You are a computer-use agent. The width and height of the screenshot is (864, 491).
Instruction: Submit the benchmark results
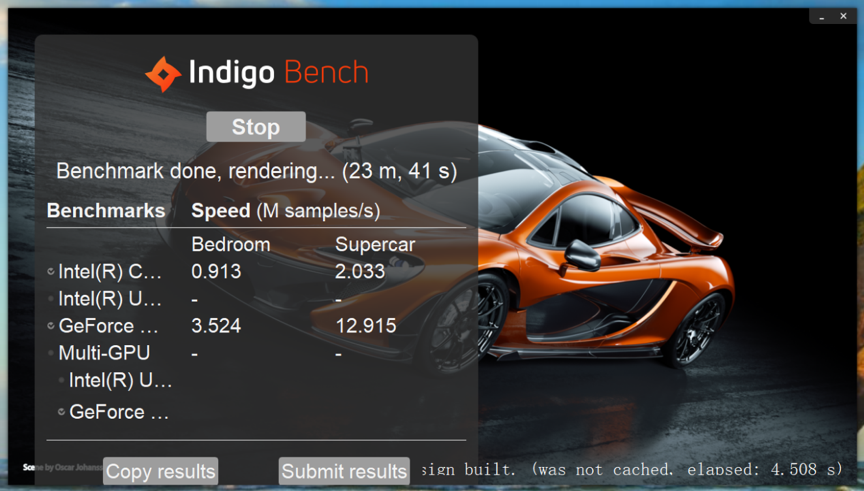coord(344,471)
